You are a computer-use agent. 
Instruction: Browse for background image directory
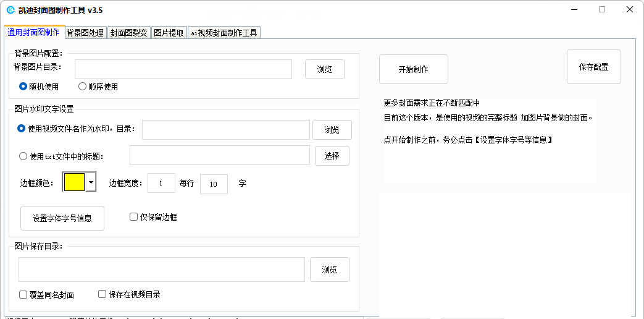(x=324, y=69)
